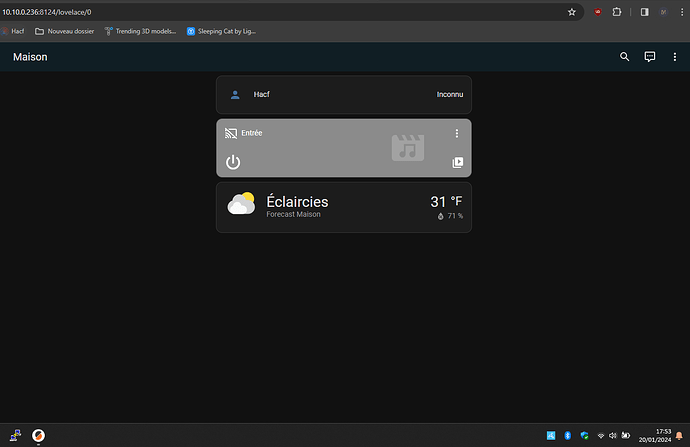Open the taskbar volume icon
Viewport: 690px width, 447px height.
tap(613, 436)
